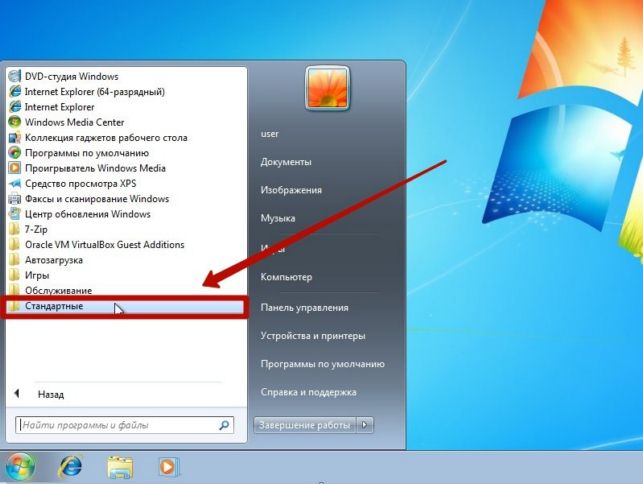Open Windows Explorer from the taskbar
Image resolution: width=643 pixels, height=484 pixels.
(x=120, y=467)
